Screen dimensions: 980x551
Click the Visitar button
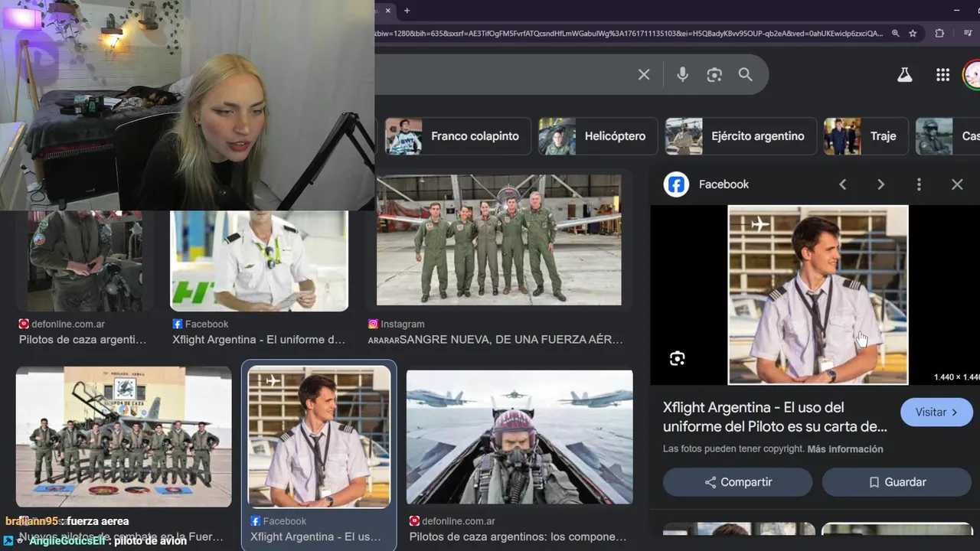point(936,412)
